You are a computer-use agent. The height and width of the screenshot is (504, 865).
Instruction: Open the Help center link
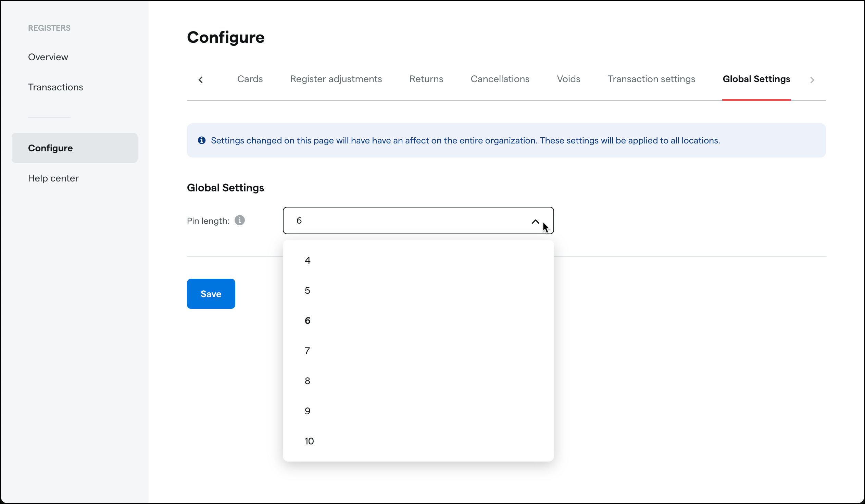(53, 178)
